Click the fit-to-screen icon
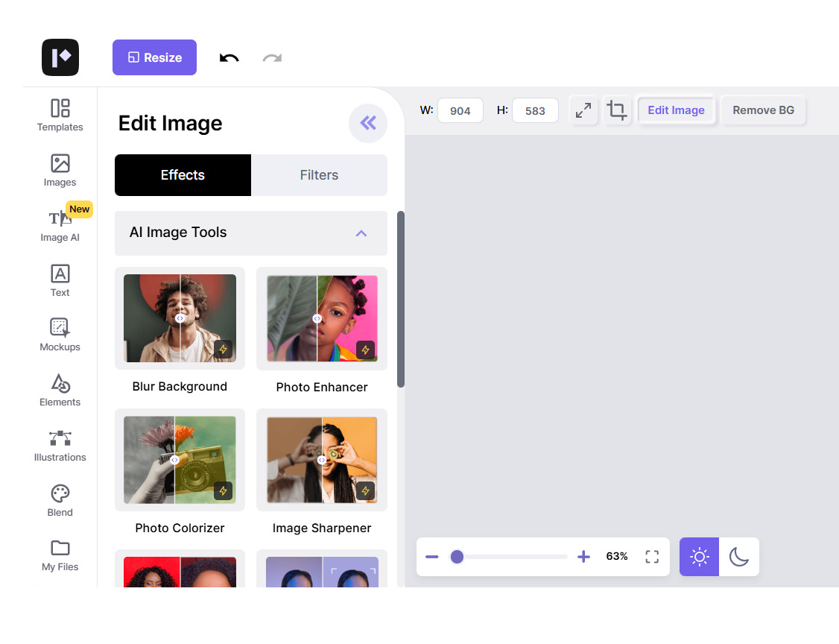Viewport: 839px width, 644px height. tap(652, 557)
